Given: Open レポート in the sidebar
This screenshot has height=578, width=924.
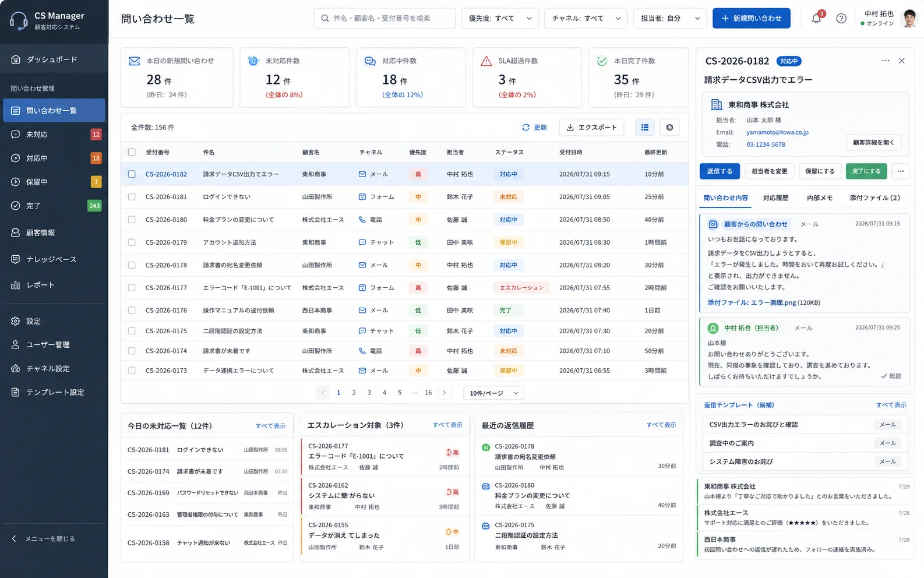Looking at the screenshot, I should pyautogui.click(x=54, y=285).
